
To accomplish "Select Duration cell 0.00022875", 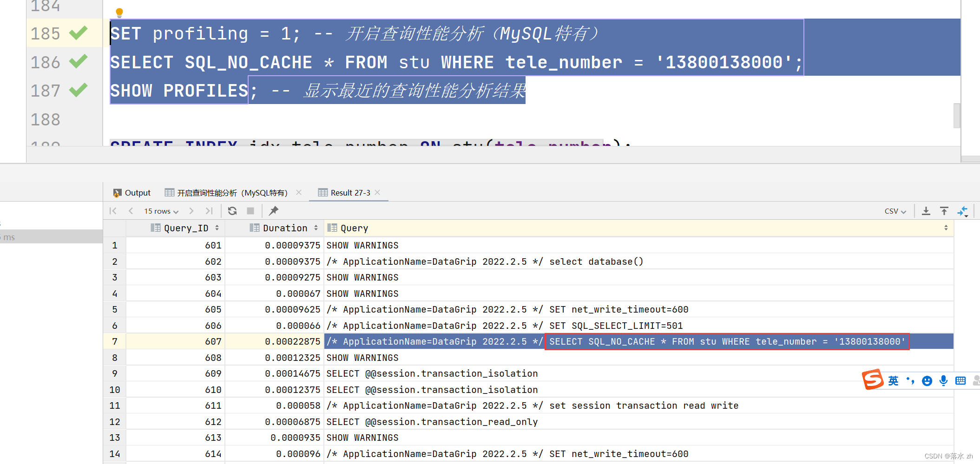I will point(275,341).
